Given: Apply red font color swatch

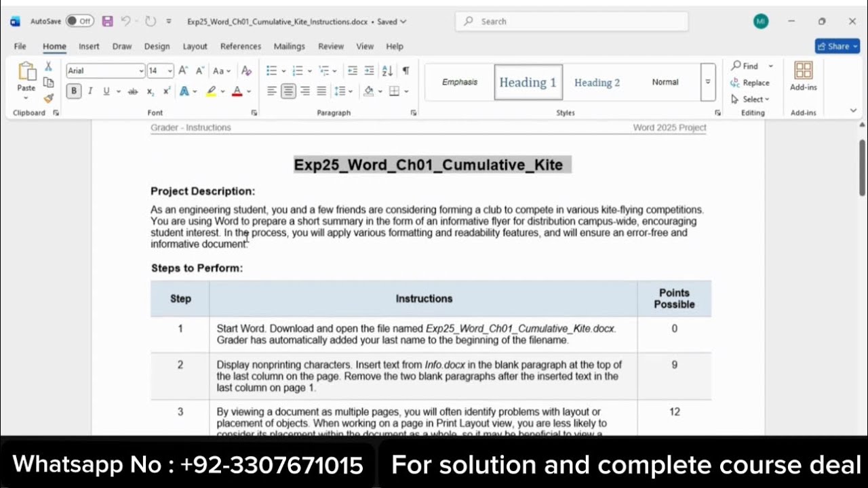Looking at the screenshot, I should tap(237, 91).
